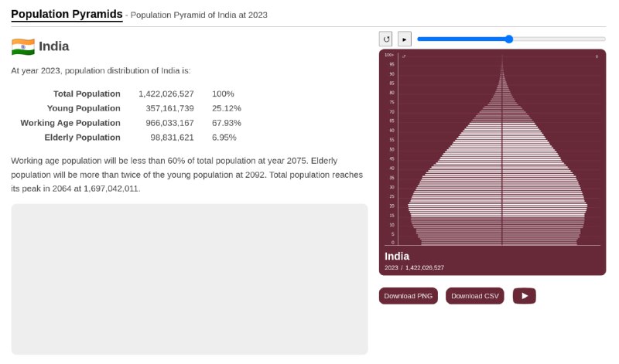
Task: Click the 1,422,026,527 value in the table
Action: pos(166,94)
